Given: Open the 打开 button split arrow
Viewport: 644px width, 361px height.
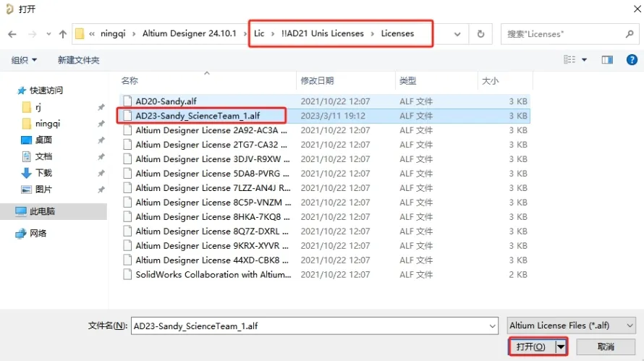Looking at the screenshot, I should pos(561,347).
